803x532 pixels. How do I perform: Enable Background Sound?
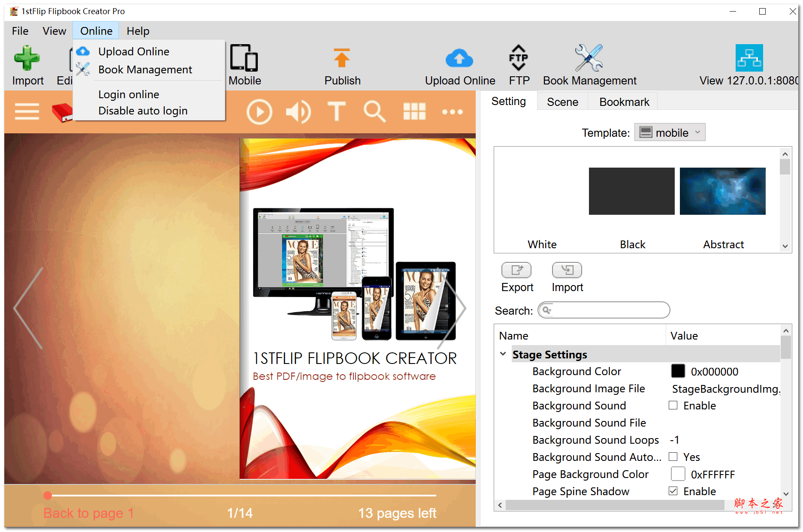coord(673,405)
